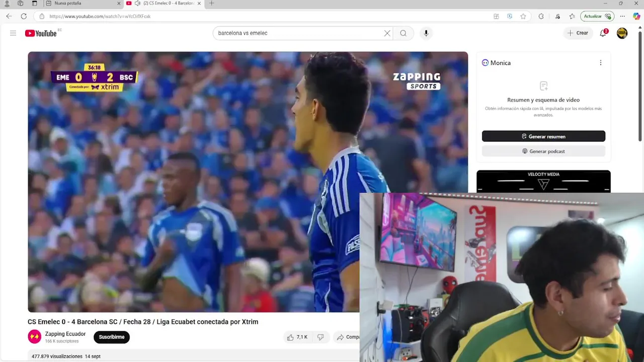Viewport: 644px width, 362px height.
Task: Open YouTube notifications bell
Action: [603, 33]
